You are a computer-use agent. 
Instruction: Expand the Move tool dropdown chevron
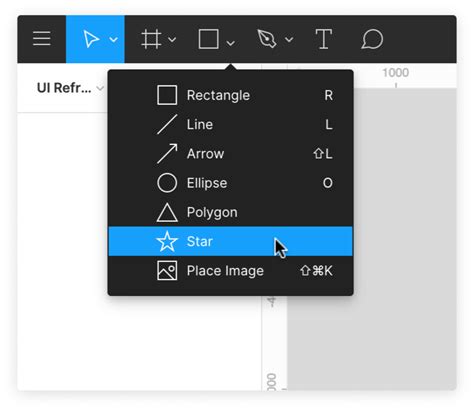113,40
